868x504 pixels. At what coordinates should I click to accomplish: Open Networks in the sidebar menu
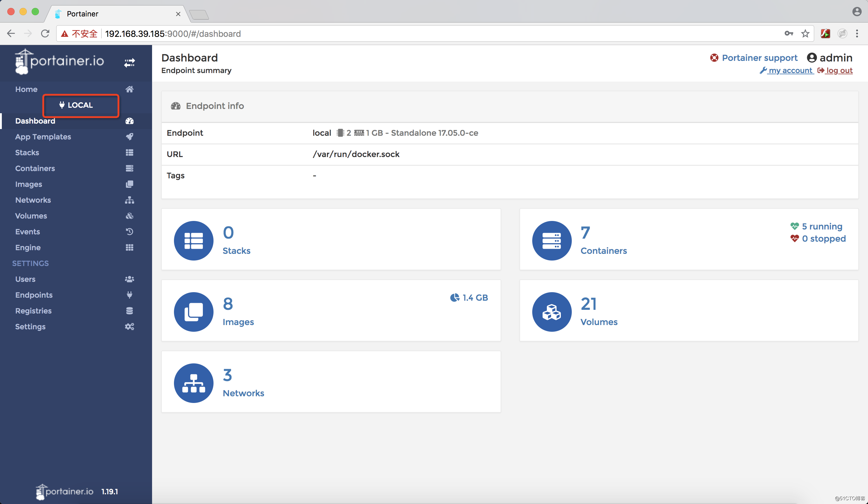point(33,200)
